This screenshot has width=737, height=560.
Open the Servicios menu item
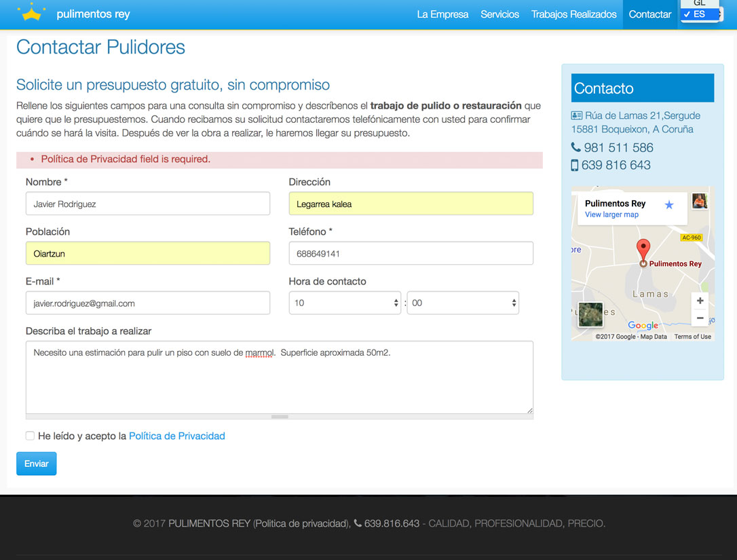click(x=499, y=14)
